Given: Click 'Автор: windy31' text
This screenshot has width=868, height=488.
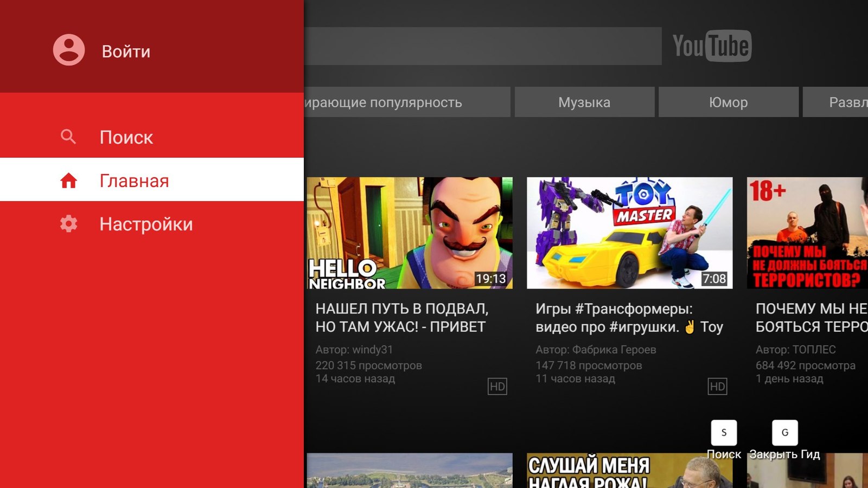Looking at the screenshot, I should [x=354, y=350].
